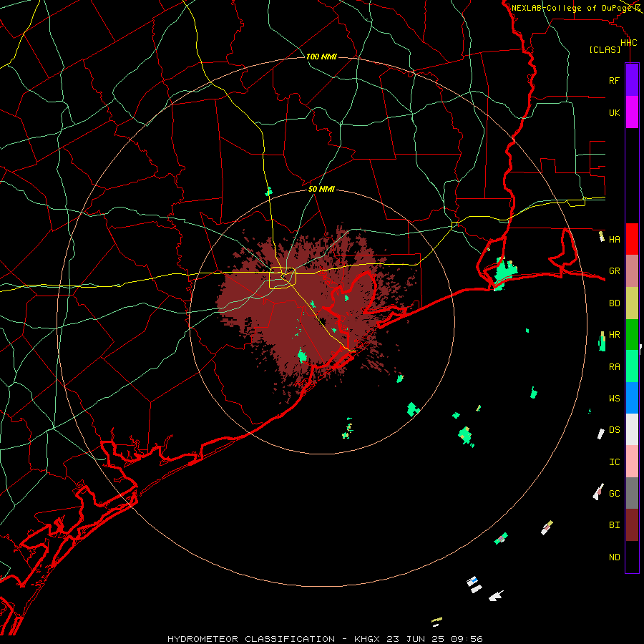Click the HYDROMETEOR CLASSIFICATION title text

251,639
